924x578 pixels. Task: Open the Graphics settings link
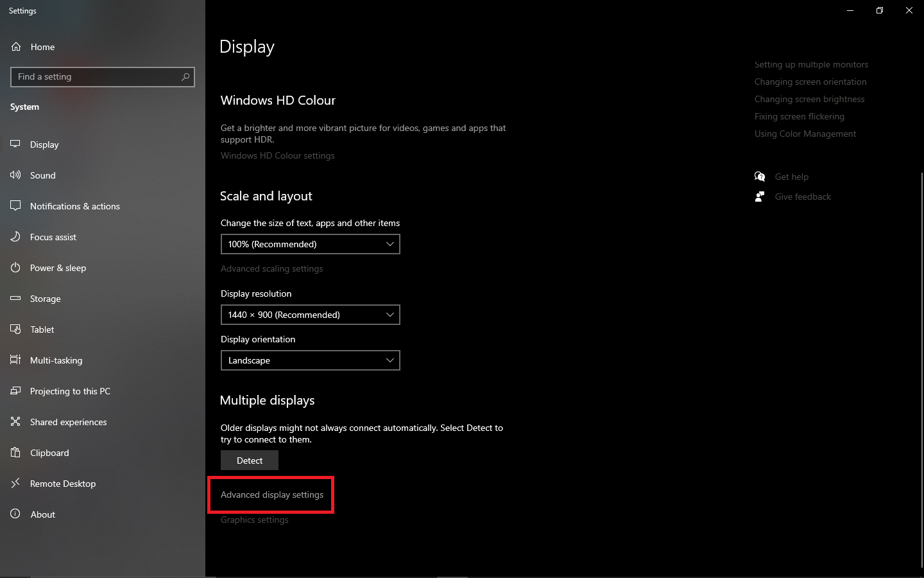pos(255,520)
